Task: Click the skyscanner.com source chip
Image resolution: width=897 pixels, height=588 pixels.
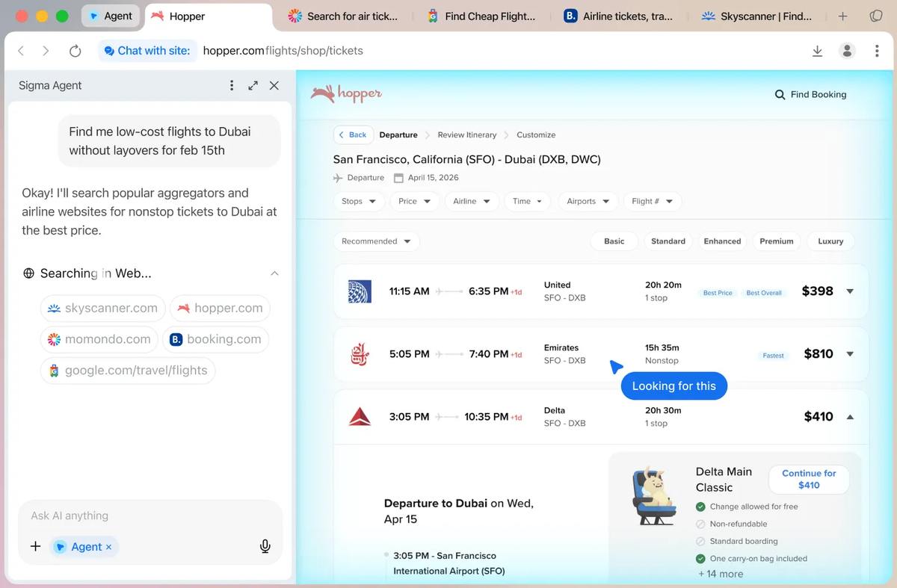Action: tap(103, 308)
